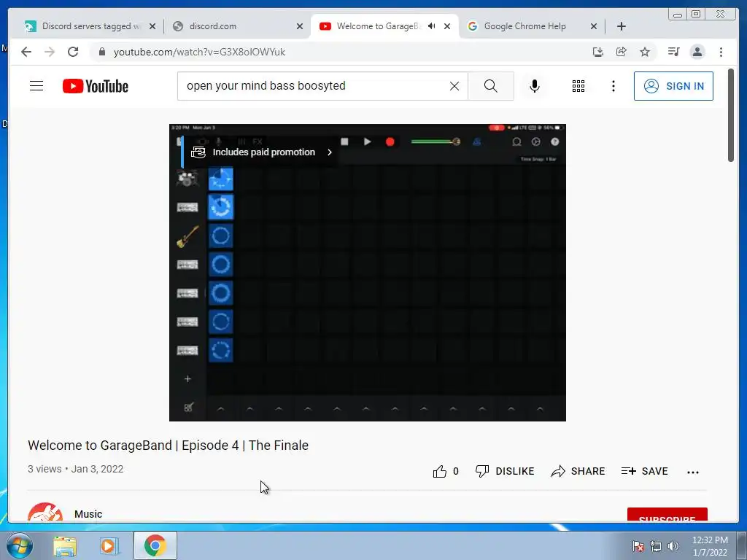Open YouTube settings three-dot menu
Viewport: 747px width, 560px height.
tap(613, 86)
